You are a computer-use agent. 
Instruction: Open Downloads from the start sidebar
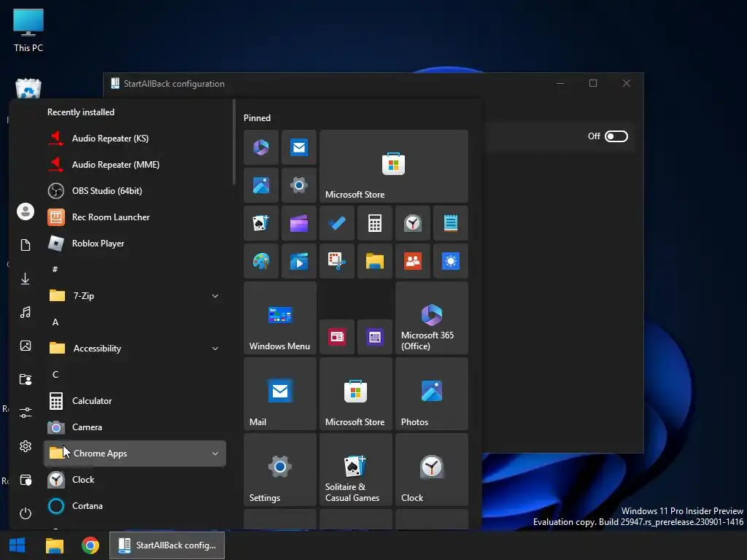(26, 279)
